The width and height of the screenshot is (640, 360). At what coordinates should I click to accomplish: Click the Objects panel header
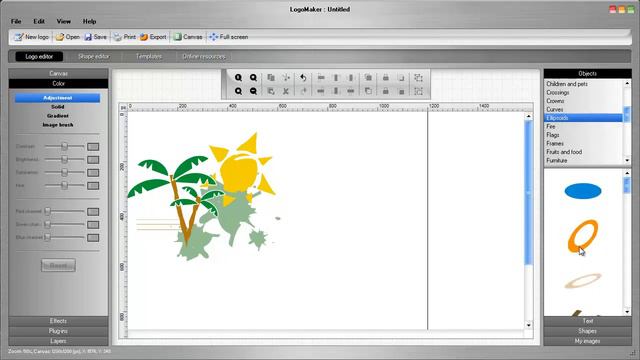(x=587, y=73)
